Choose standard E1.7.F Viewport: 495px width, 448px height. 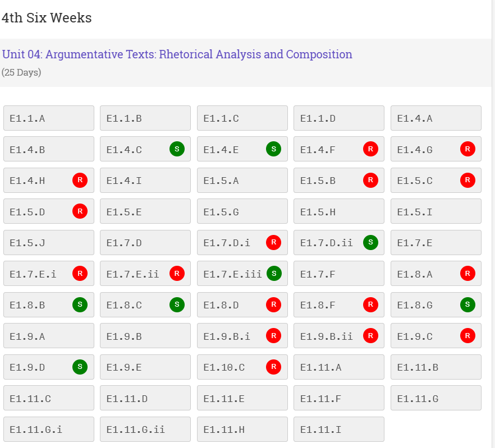point(339,274)
